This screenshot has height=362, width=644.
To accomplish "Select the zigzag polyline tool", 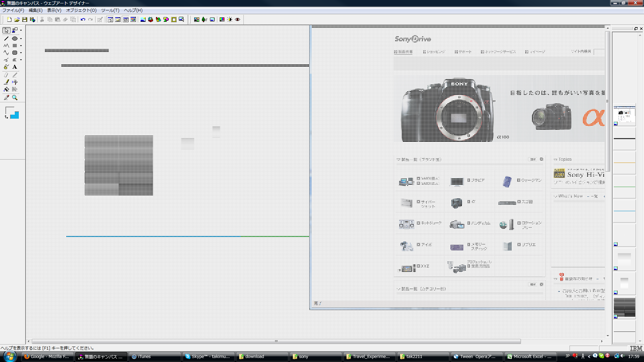I will pos(6,46).
